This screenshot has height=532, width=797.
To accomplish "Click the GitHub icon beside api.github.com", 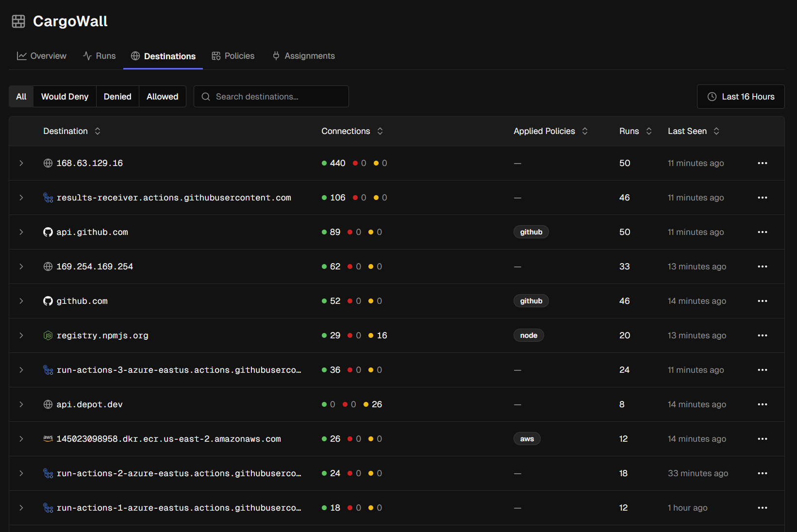I will coord(48,232).
